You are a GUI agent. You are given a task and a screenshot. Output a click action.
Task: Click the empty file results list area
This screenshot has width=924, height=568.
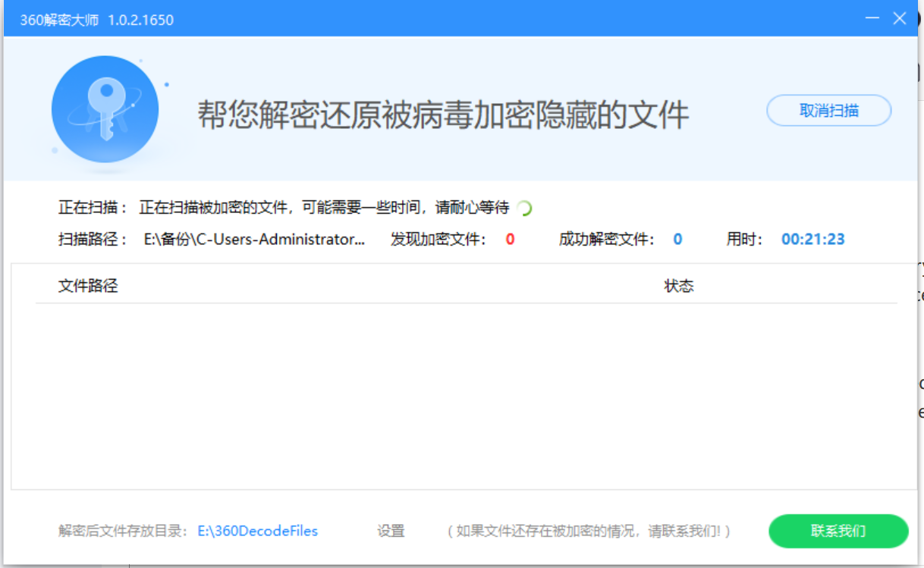pyautogui.click(x=463, y=394)
